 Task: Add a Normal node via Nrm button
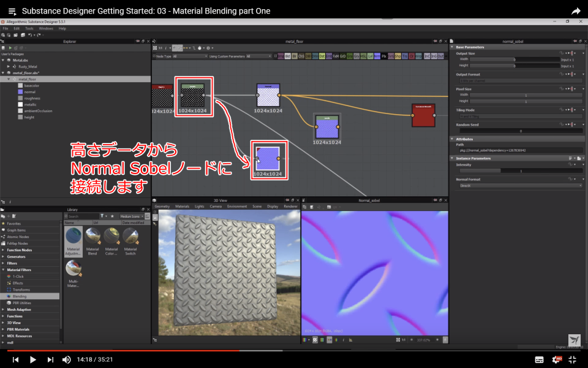377,56
